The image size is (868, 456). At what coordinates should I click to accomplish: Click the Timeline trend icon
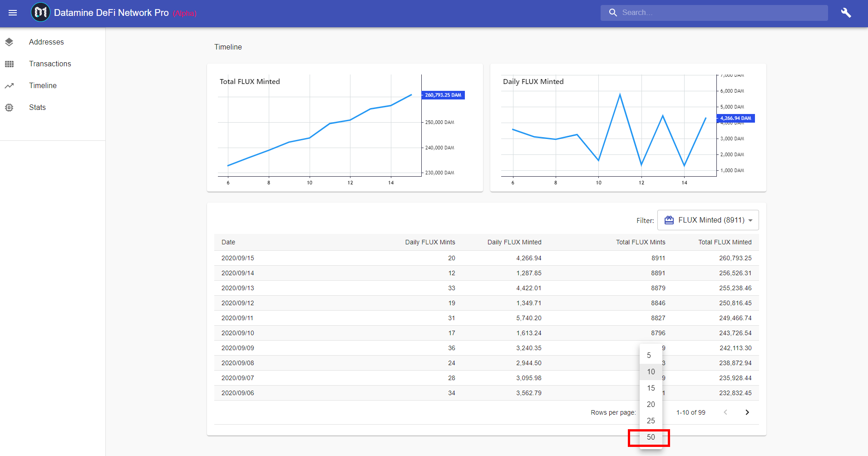[x=9, y=85]
